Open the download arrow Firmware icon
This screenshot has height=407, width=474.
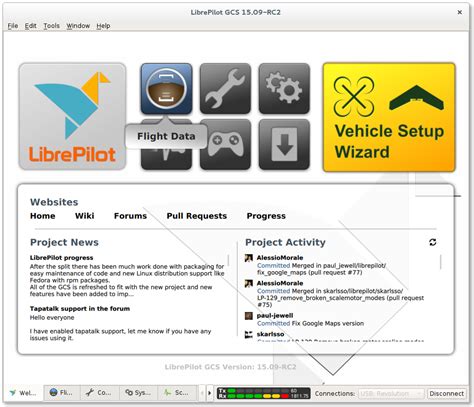284,144
